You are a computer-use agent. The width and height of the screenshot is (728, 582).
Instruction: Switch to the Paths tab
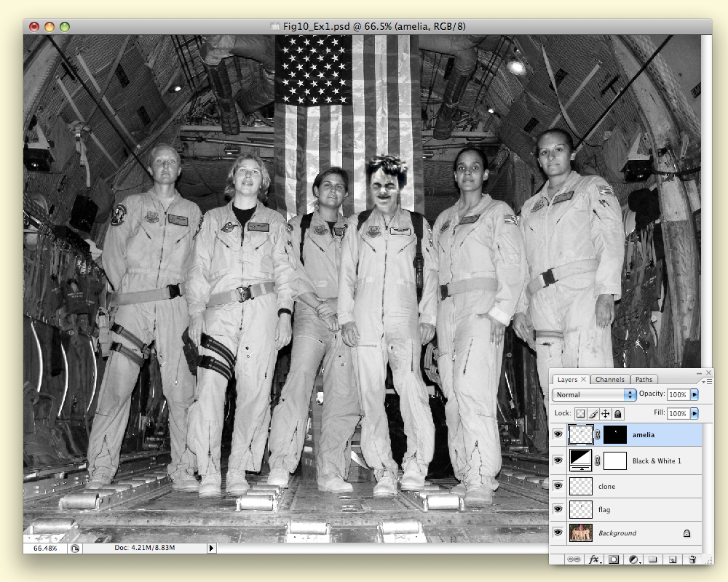pyautogui.click(x=644, y=379)
